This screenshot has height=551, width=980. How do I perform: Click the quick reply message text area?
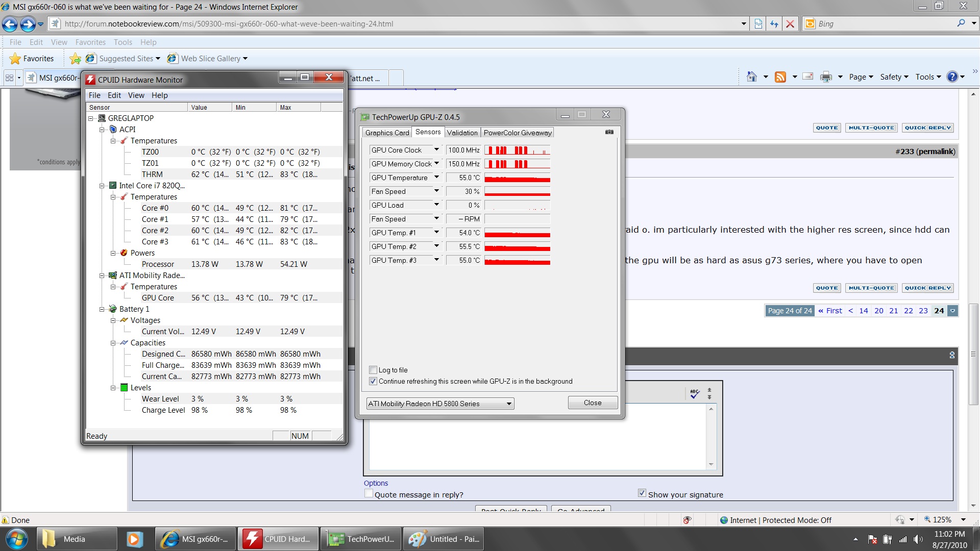[x=538, y=437]
